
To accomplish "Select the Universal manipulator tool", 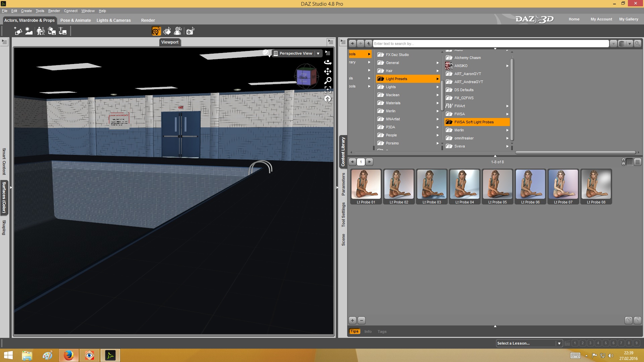I will [x=156, y=31].
